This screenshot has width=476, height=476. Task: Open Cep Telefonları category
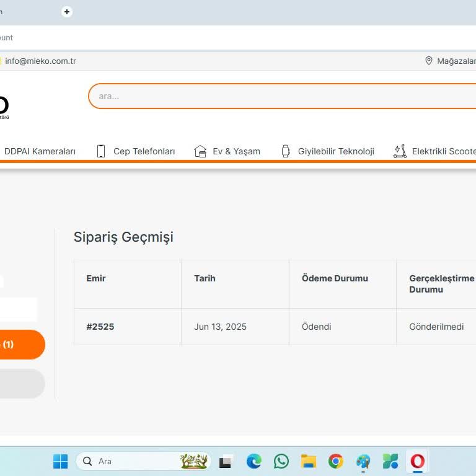coord(144,151)
